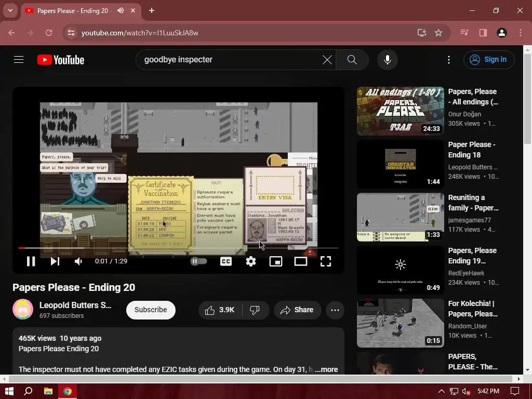Open Chrome profile icon

click(x=502, y=33)
